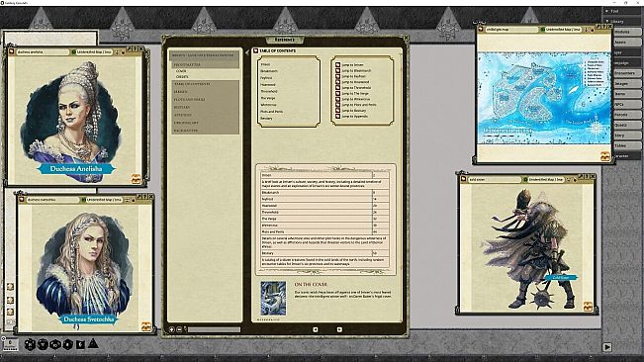
Task: Click the dice modifier box
Action: coord(10,344)
